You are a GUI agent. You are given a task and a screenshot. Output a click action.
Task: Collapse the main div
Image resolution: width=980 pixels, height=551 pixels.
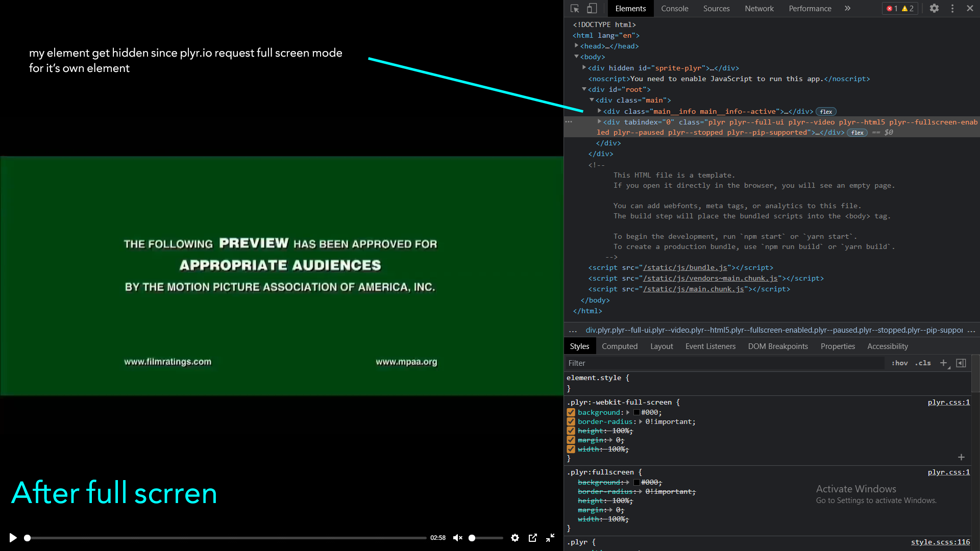pyautogui.click(x=592, y=100)
